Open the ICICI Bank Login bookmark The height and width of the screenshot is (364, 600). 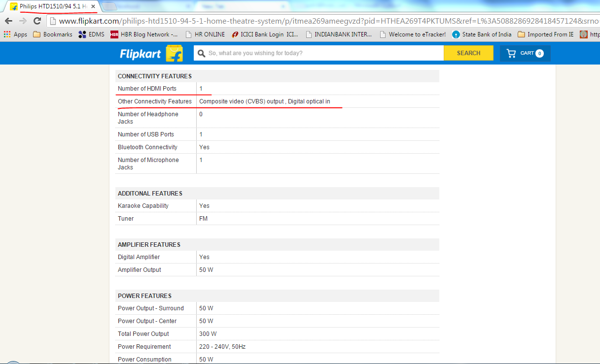[265, 34]
